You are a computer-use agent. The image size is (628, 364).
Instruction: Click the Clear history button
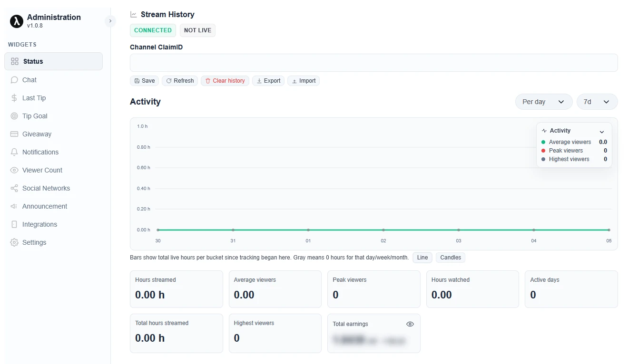point(225,81)
